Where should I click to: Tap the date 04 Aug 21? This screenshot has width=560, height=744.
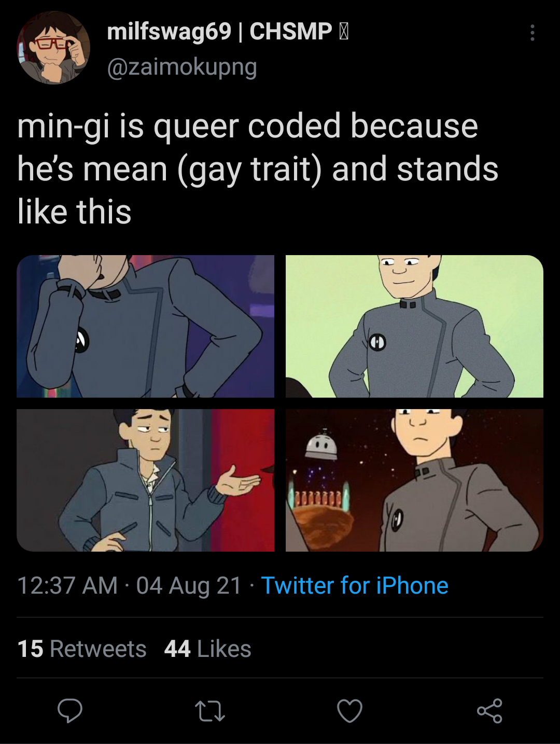[x=189, y=586]
